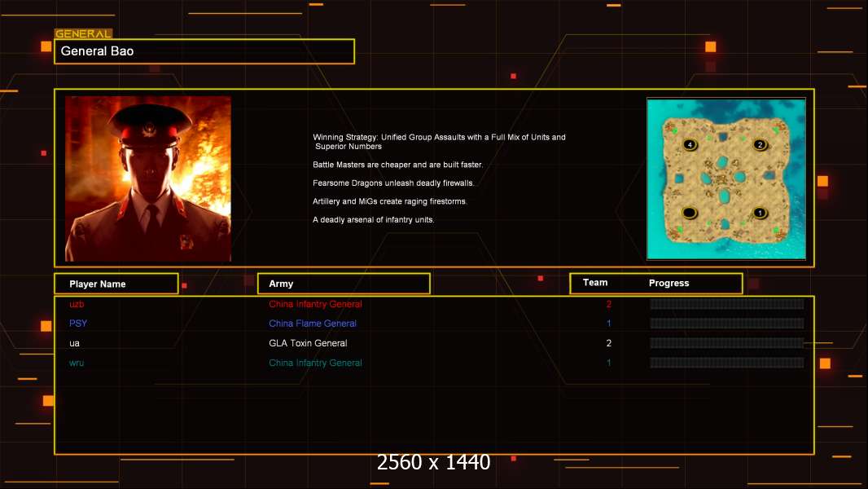Screen dimensions: 868x489
Task: Select start position 2 on the map
Action: (760, 144)
